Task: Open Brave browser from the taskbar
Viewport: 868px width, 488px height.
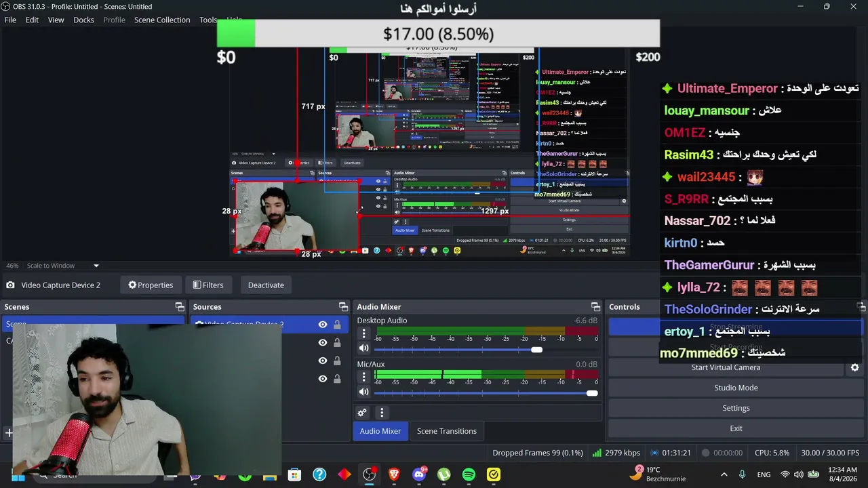Action: [x=394, y=474]
